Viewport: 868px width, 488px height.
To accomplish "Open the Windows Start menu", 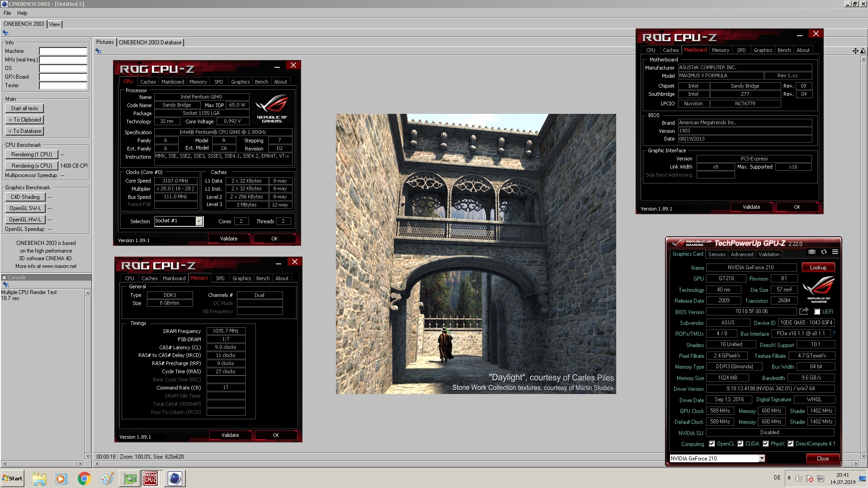I will tap(12, 479).
